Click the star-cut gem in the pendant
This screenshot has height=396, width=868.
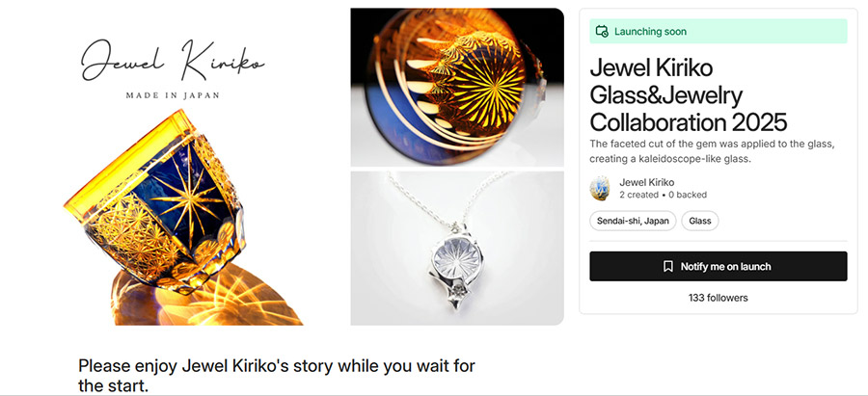[x=457, y=259]
